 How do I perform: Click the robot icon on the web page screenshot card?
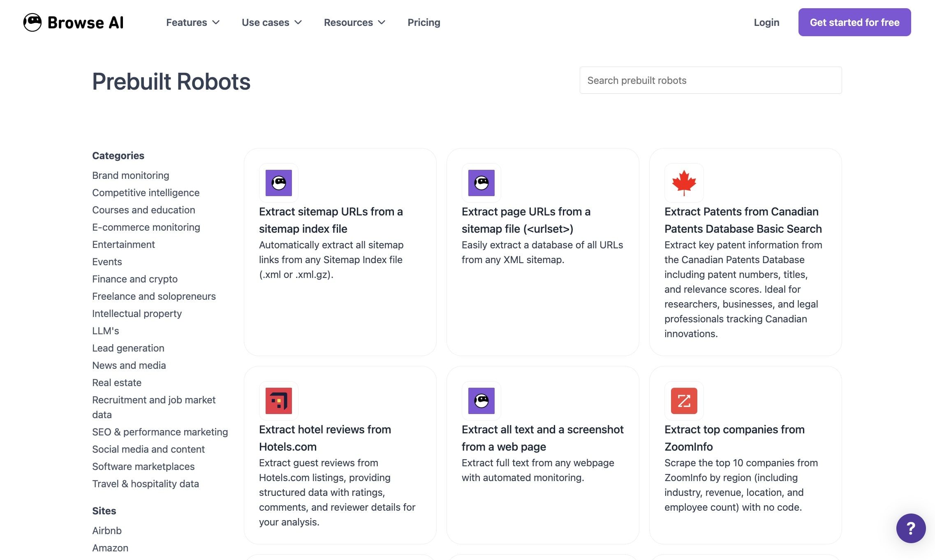(481, 401)
